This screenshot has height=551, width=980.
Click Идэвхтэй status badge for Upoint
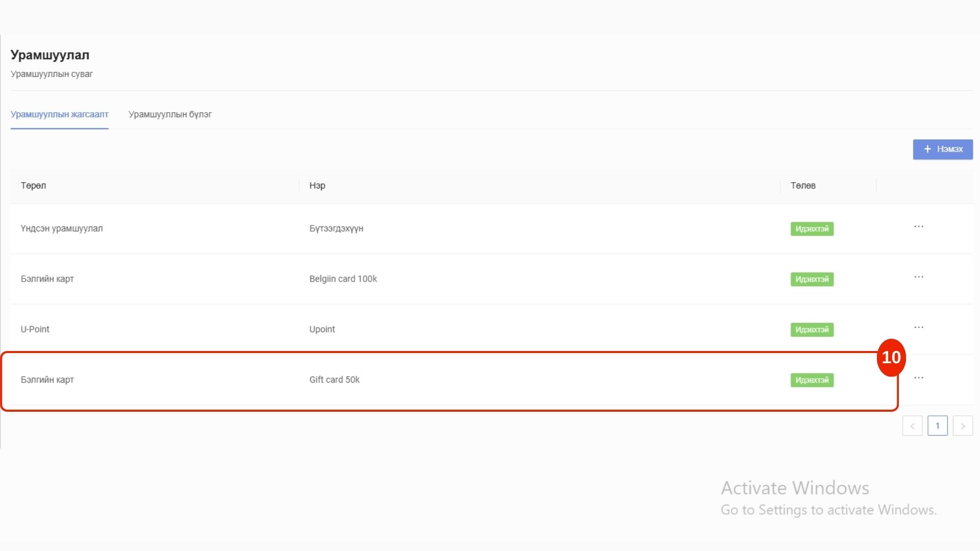(812, 330)
